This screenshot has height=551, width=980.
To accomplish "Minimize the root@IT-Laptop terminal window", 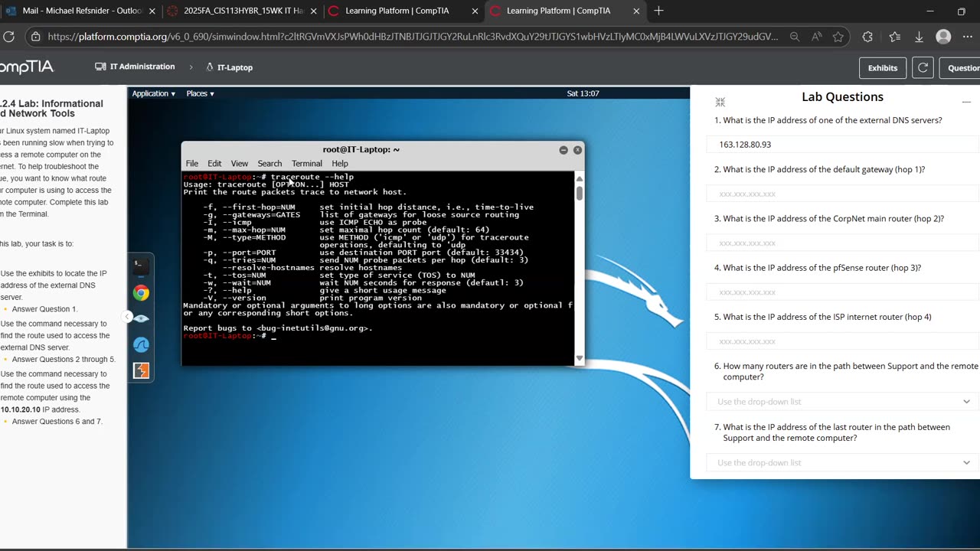I will point(563,150).
